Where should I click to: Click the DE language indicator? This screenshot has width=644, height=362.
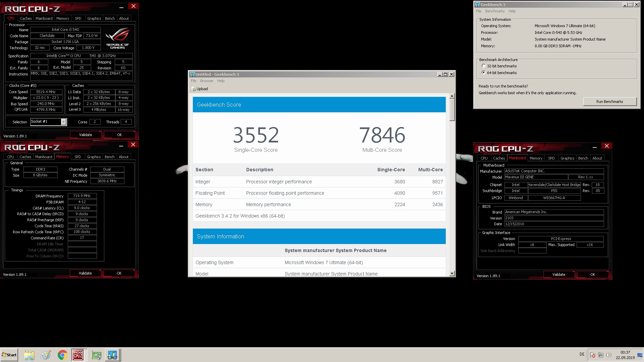582,354
